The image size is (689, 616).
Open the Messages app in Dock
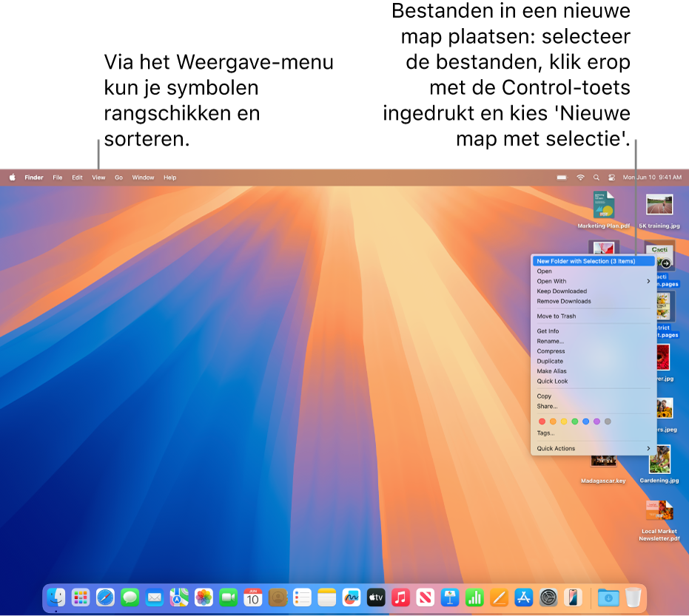point(130,598)
